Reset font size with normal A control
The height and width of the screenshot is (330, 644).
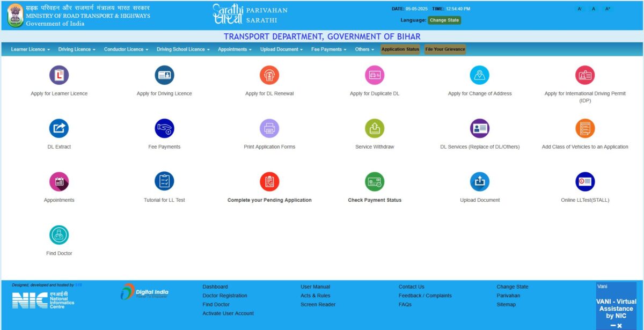594,9
